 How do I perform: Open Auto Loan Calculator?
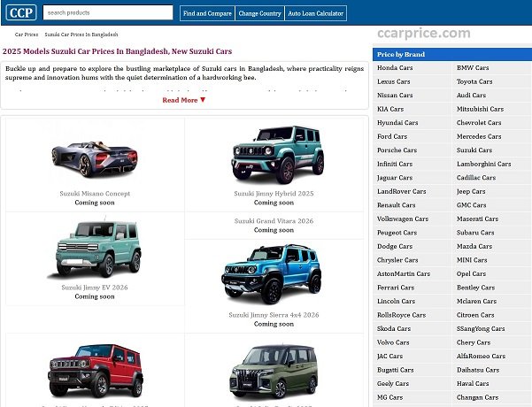[316, 13]
